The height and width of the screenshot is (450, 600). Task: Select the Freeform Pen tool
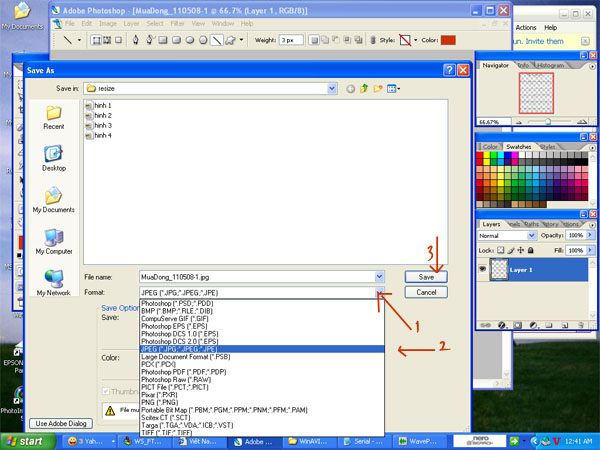149,40
